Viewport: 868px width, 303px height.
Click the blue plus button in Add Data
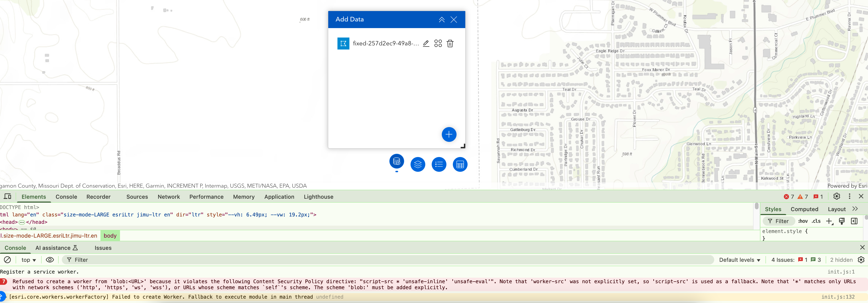448,134
